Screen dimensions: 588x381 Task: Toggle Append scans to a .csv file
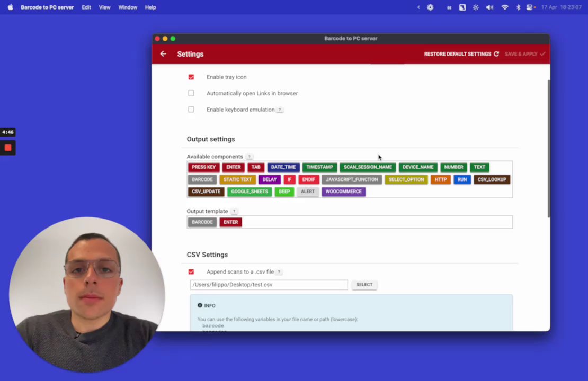(191, 272)
